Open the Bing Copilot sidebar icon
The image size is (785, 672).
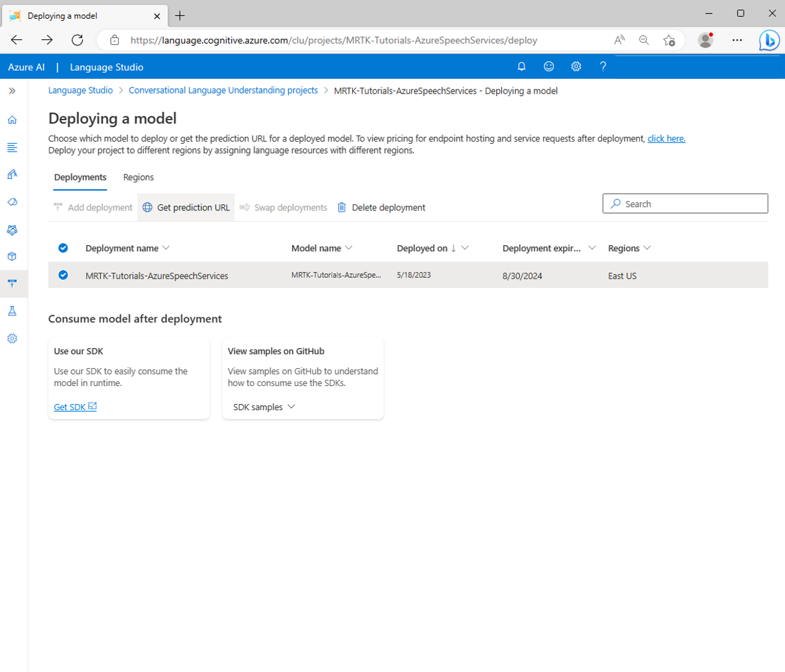pos(769,40)
